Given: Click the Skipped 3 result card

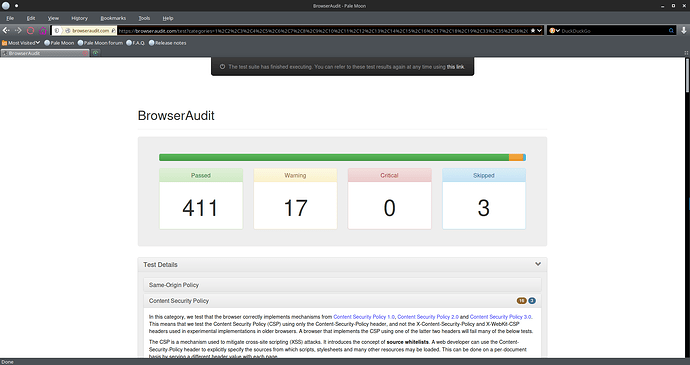Looking at the screenshot, I should tap(484, 199).
